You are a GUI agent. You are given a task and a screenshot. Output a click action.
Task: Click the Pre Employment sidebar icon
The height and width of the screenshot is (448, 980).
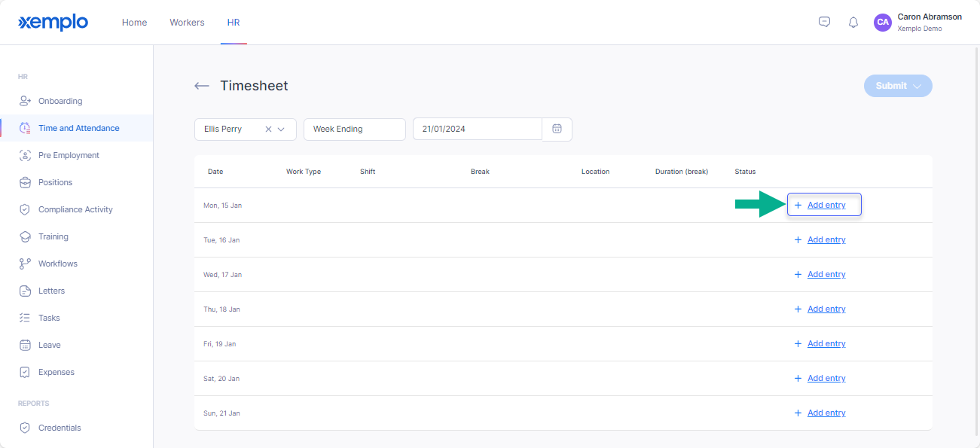25,155
